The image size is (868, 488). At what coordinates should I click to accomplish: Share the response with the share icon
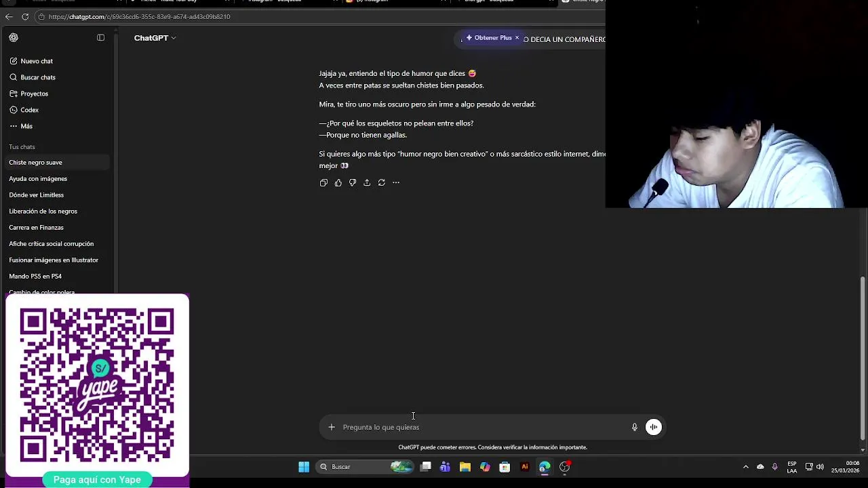tap(367, 183)
